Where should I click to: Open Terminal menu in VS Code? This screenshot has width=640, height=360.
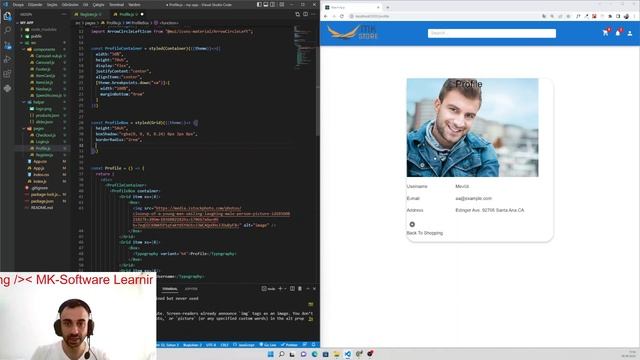click(116, 4)
